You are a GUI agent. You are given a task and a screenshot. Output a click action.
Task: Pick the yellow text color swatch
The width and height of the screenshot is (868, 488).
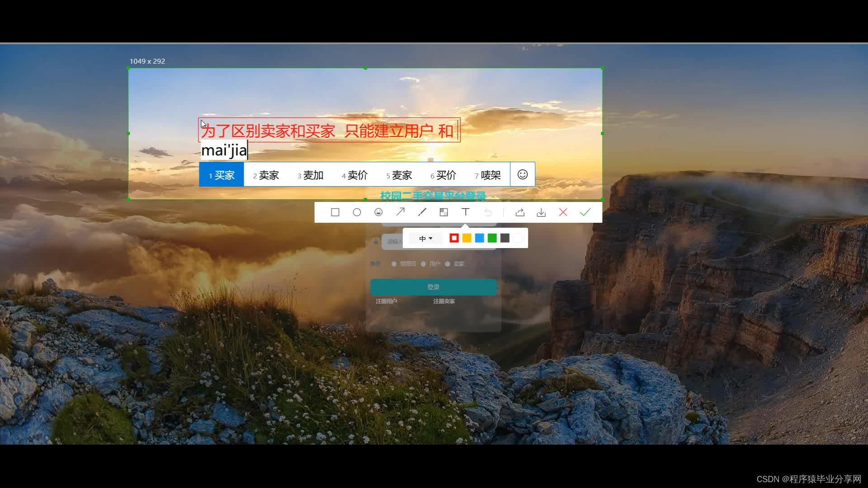[x=467, y=238]
